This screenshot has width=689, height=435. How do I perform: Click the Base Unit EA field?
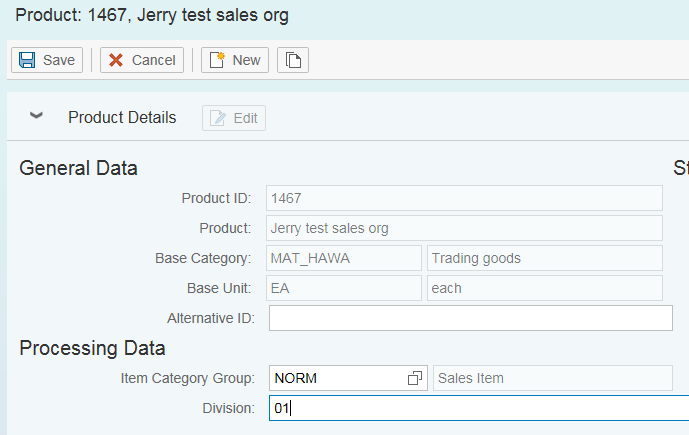tap(344, 288)
